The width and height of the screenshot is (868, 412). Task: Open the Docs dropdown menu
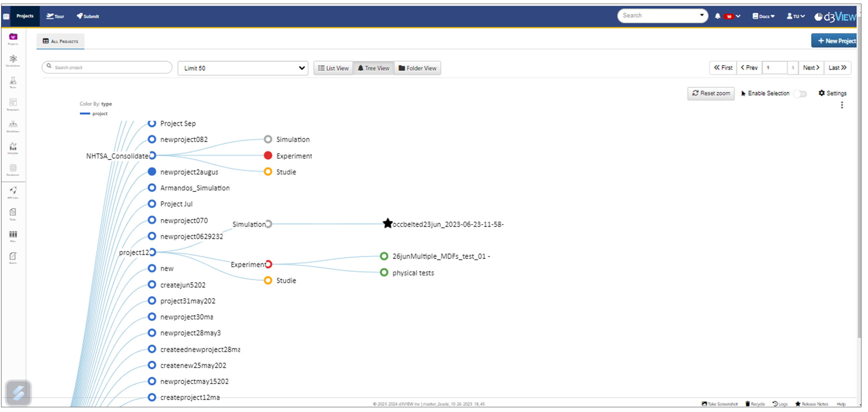(763, 16)
